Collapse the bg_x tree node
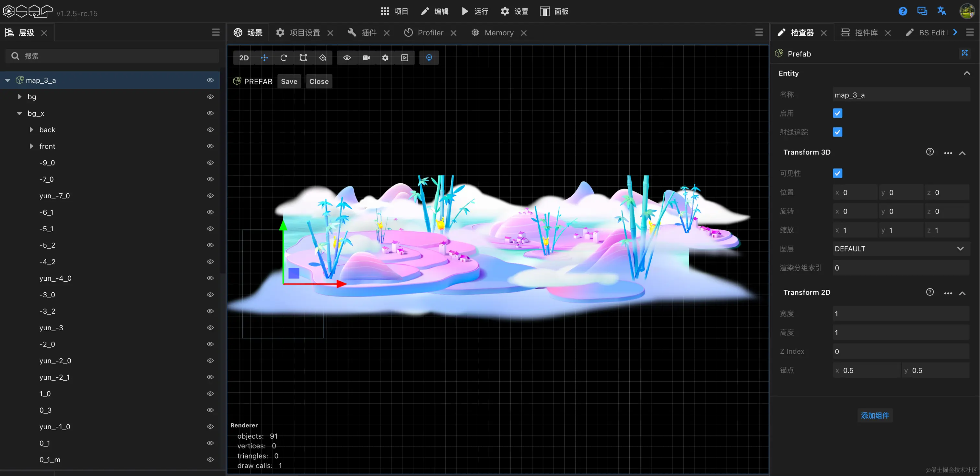The image size is (980, 476). click(20, 114)
